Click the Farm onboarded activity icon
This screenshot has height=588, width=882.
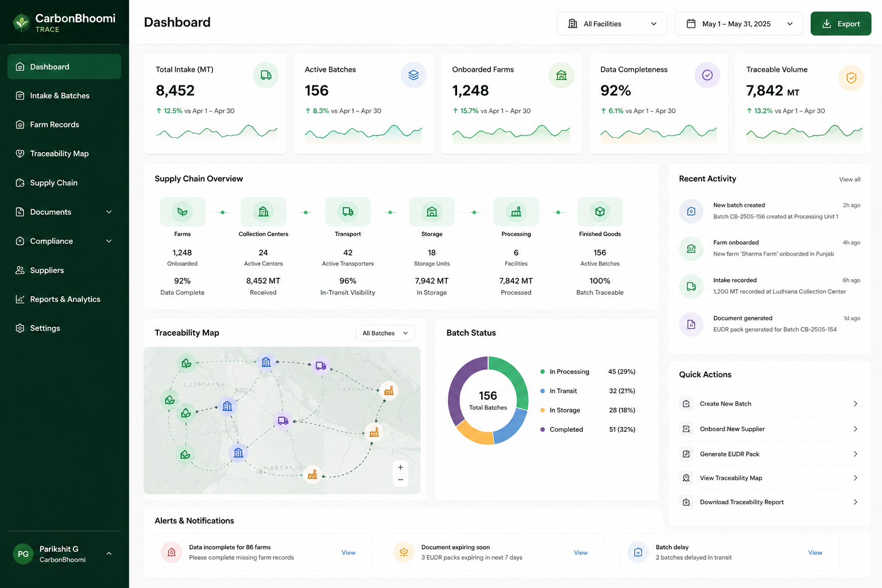click(691, 249)
